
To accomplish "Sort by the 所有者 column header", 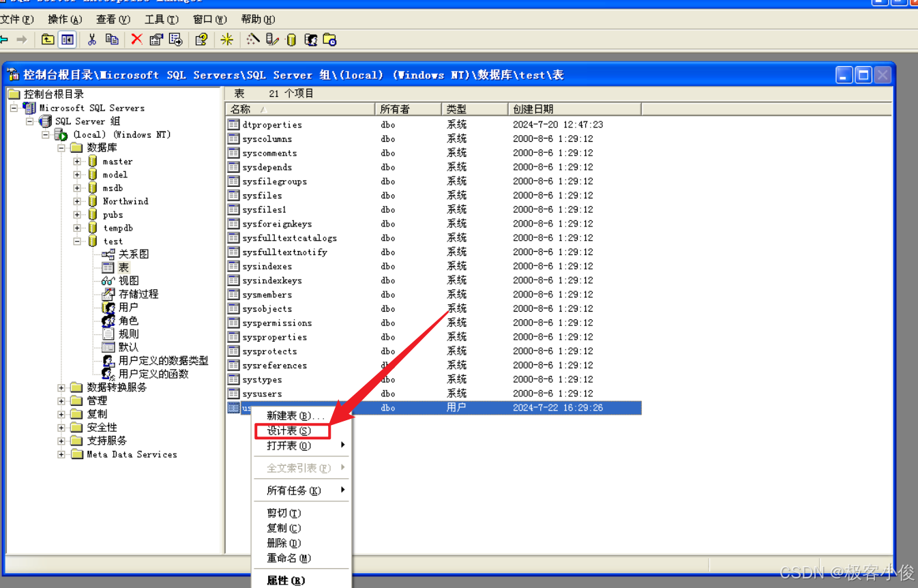I will [x=407, y=109].
